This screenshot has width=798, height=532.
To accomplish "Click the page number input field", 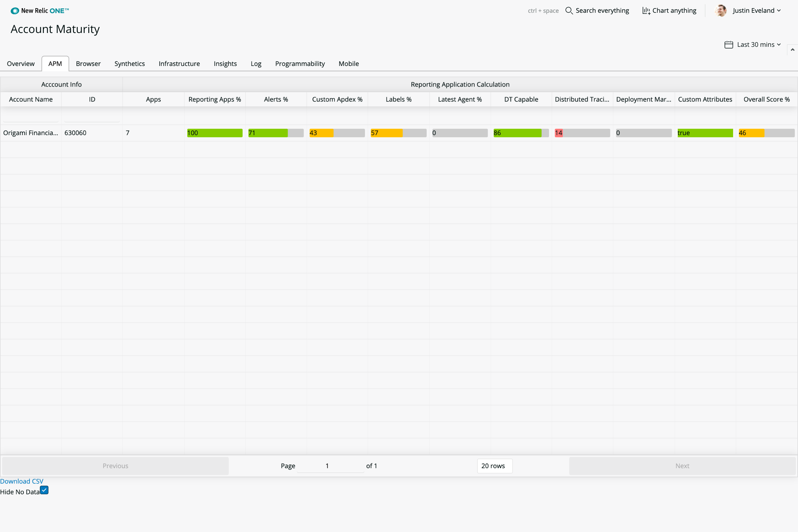I will (x=330, y=466).
